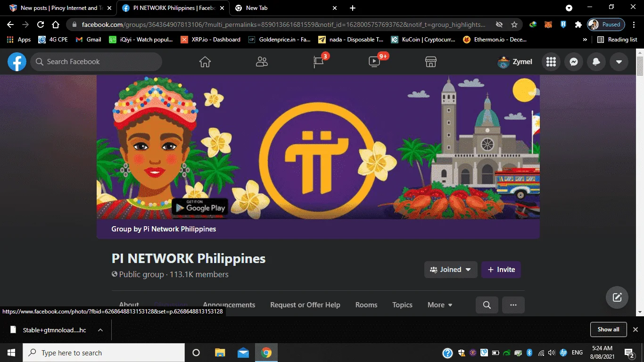Viewport: 644px width, 362px height.
Task: Go back to previous page
Action: (10, 25)
